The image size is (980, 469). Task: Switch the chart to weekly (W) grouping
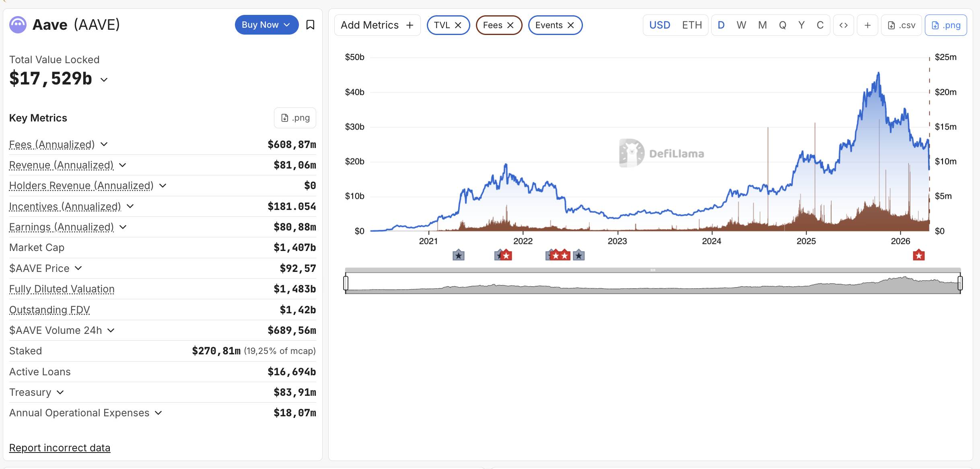pyautogui.click(x=741, y=25)
